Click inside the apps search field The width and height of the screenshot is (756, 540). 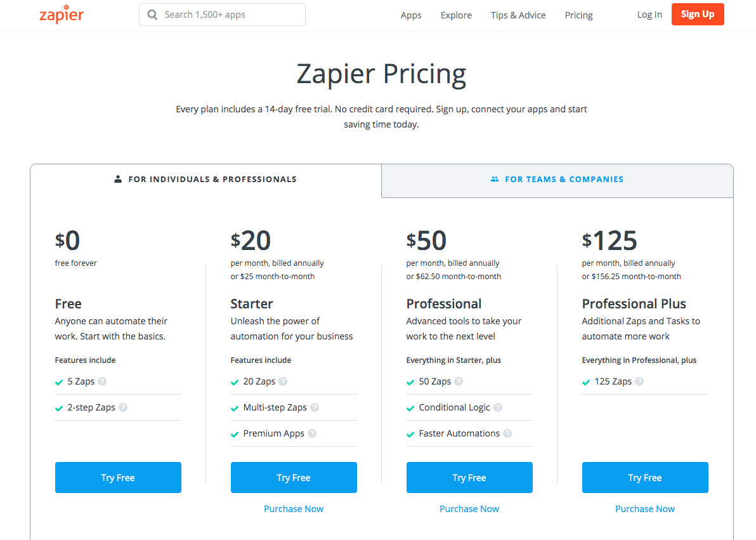tap(222, 14)
